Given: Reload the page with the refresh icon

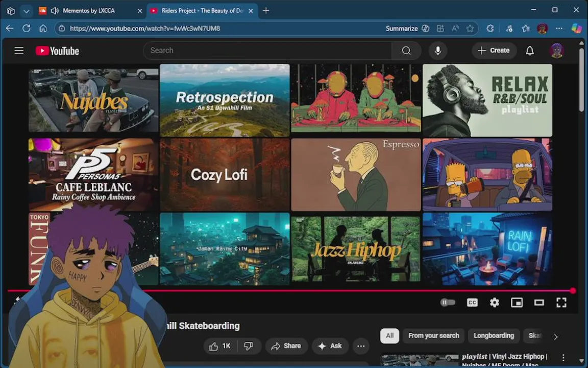Looking at the screenshot, I should click(x=26, y=28).
